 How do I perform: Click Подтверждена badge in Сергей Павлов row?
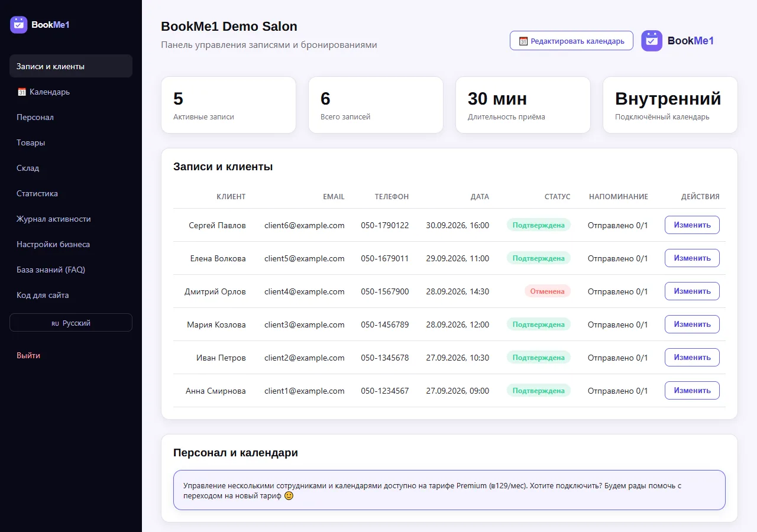coord(539,225)
